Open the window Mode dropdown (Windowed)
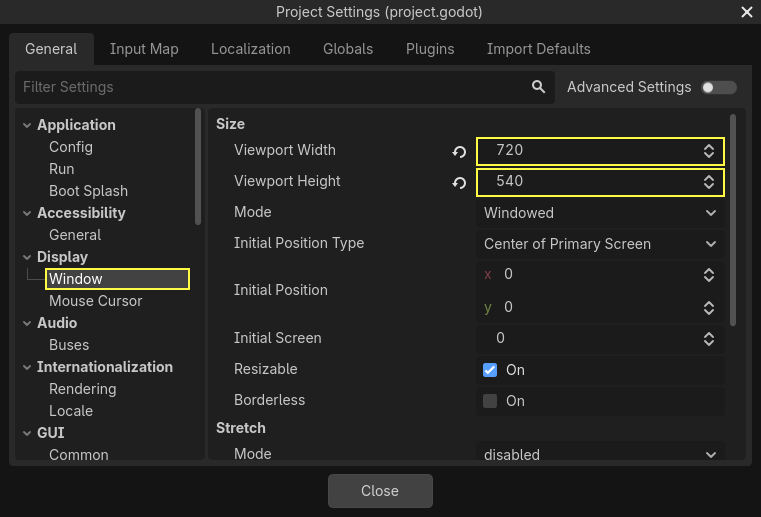The height and width of the screenshot is (517, 761). (x=599, y=213)
